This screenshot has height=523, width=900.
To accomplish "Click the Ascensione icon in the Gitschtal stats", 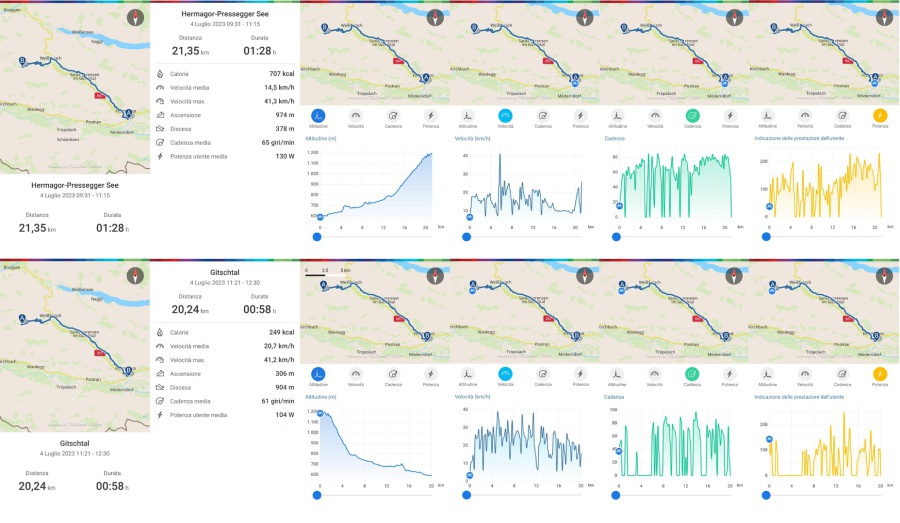I will (160, 373).
